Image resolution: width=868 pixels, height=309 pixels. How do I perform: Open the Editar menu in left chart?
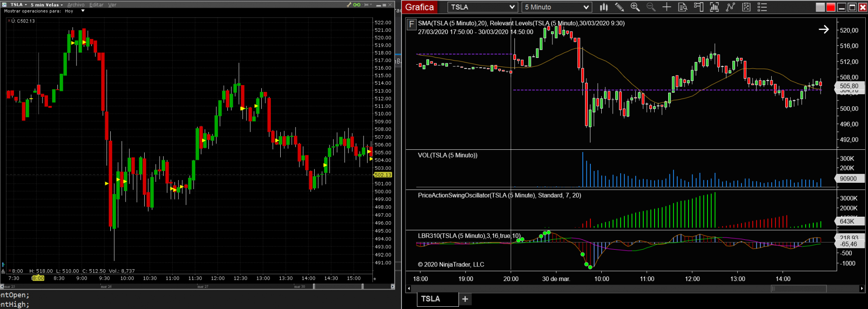96,5
